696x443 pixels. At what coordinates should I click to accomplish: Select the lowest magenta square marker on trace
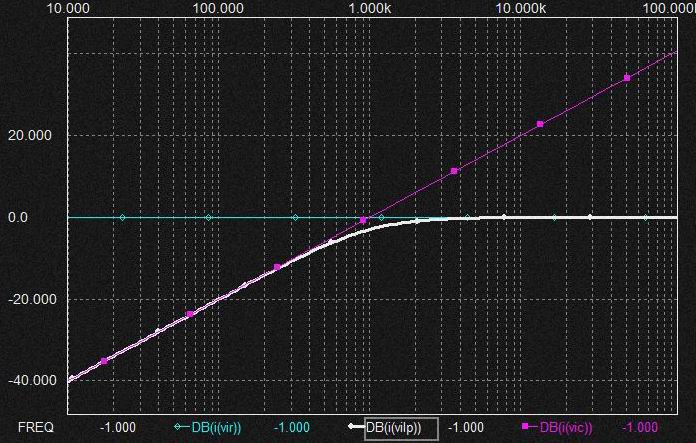pos(104,360)
